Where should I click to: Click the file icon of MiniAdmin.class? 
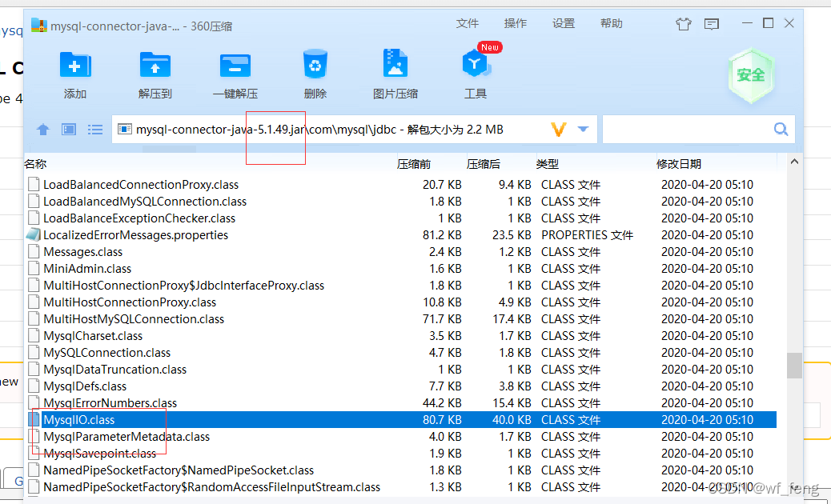click(x=34, y=269)
